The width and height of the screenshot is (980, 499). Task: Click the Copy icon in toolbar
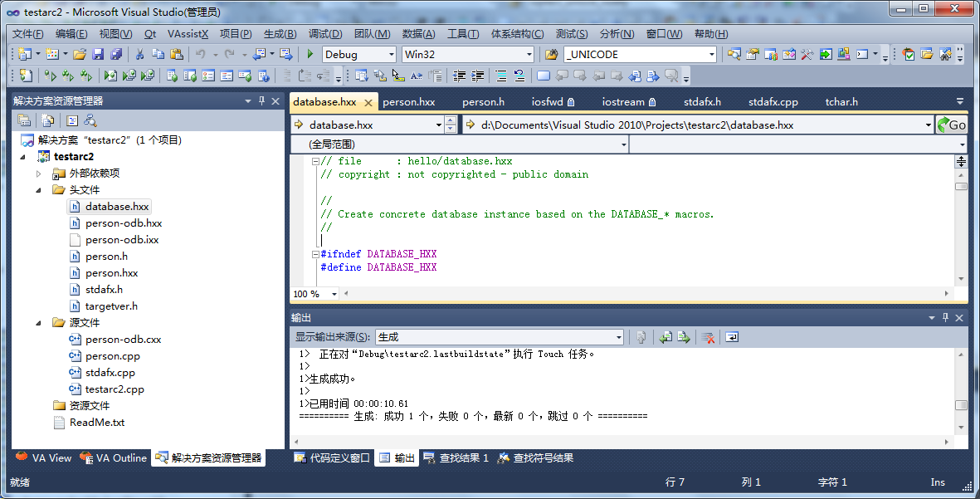(158, 55)
